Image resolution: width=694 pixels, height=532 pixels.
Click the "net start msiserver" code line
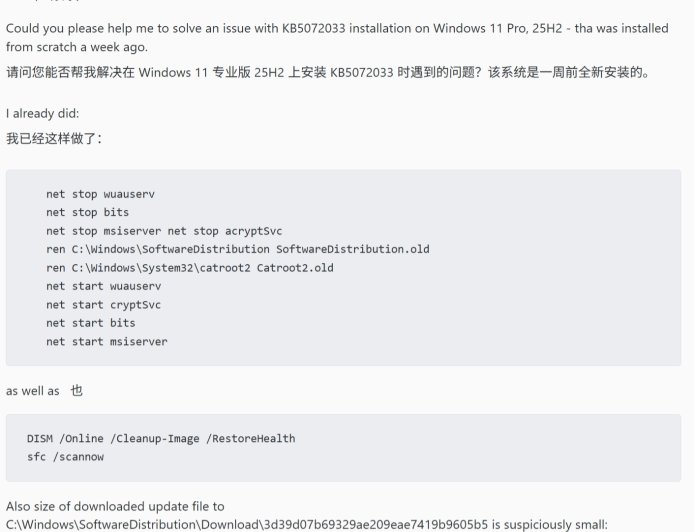tap(106, 342)
